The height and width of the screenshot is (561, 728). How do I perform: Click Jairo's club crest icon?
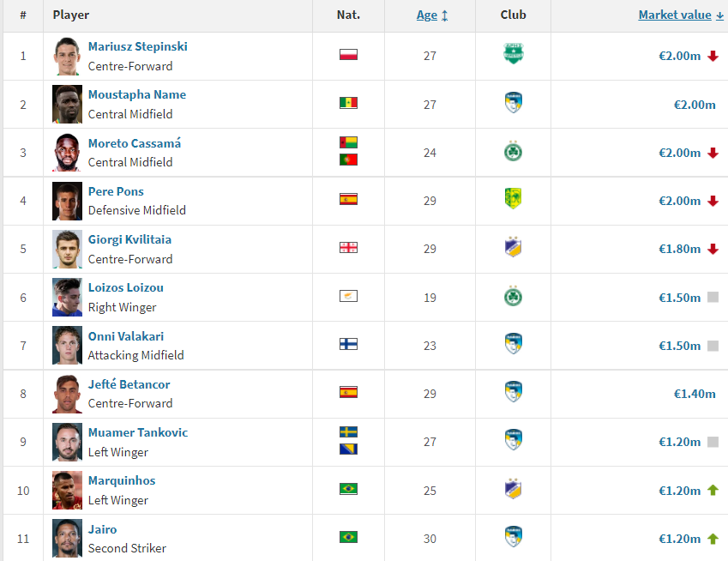tap(513, 537)
